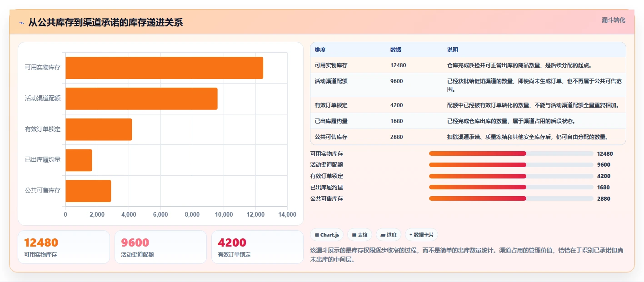Select the 进度 chip
Image resolution: width=644 pixels, height=282 pixels.
pos(388,235)
